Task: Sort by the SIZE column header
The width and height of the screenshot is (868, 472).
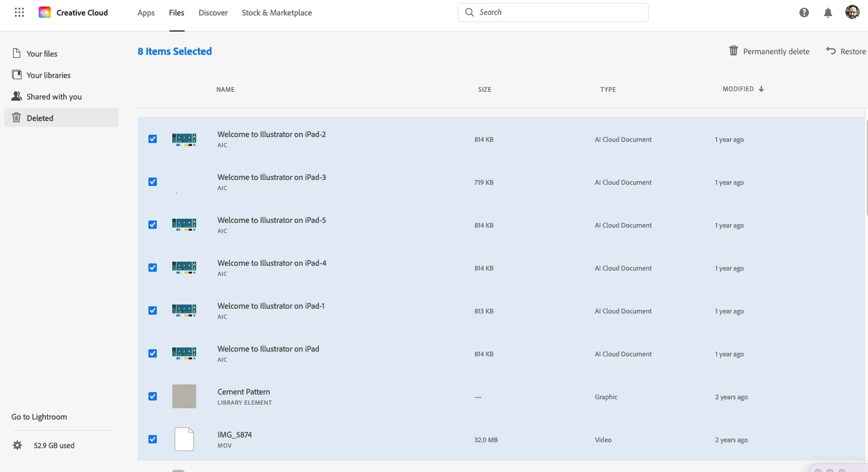Action: (485, 89)
